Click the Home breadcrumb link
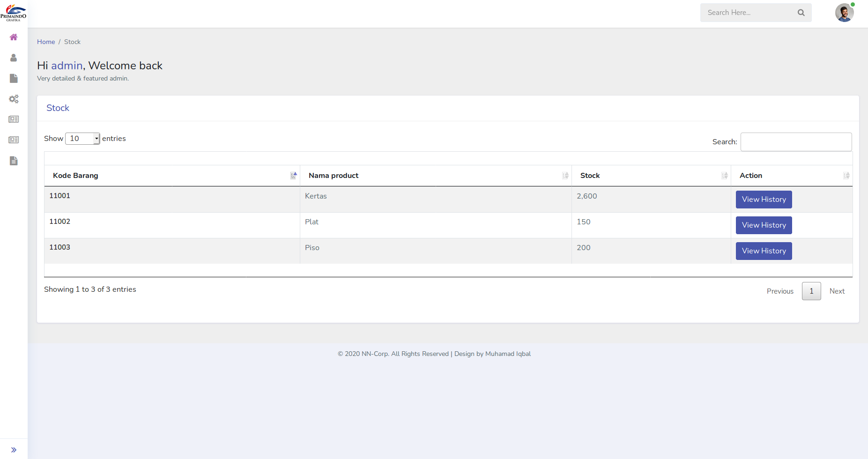 tap(46, 42)
